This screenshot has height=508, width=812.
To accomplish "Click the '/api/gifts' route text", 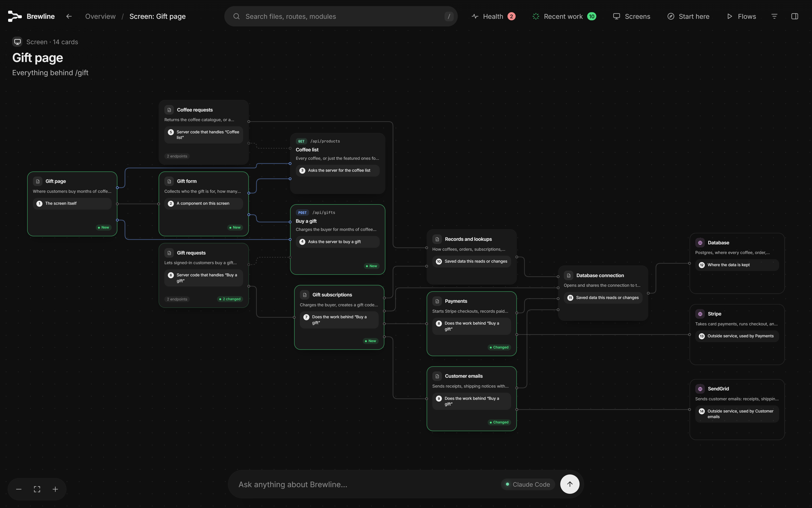I will (324, 213).
